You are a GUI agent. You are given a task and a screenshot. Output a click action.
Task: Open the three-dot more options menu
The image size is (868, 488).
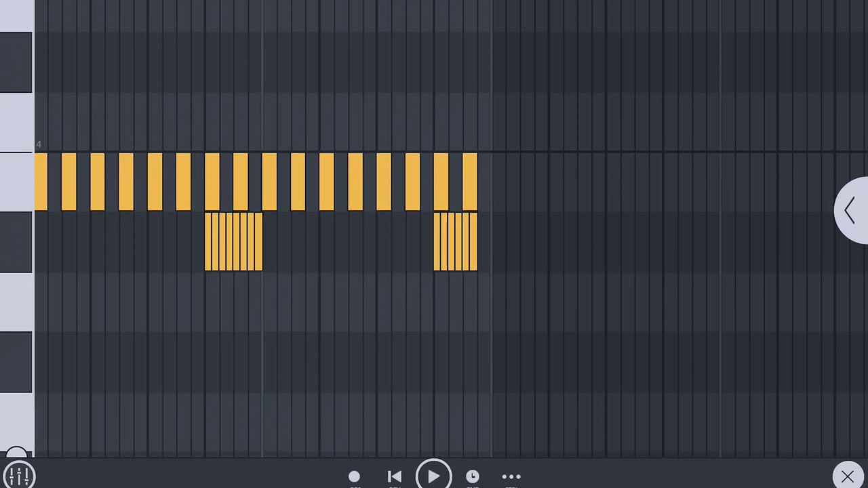[511, 476]
